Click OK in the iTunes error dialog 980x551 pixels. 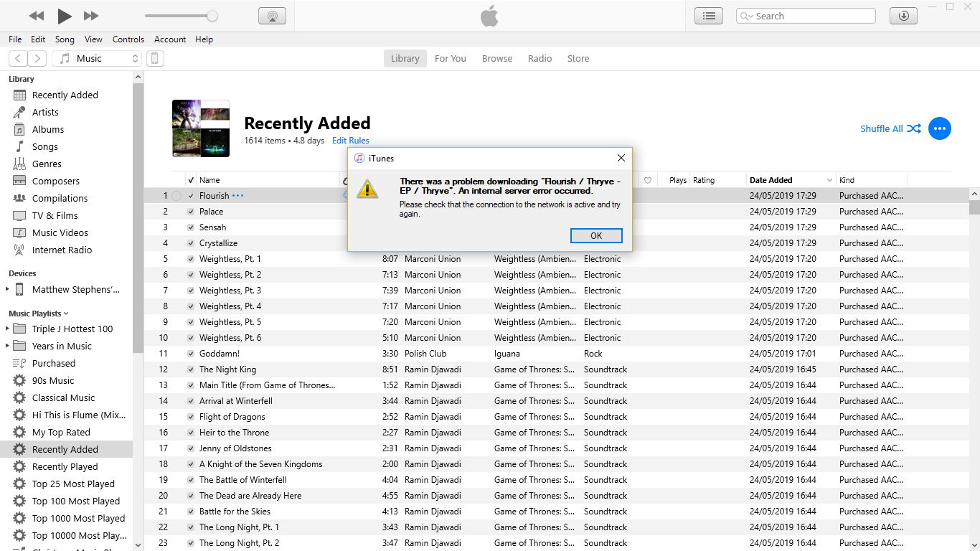(x=596, y=235)
